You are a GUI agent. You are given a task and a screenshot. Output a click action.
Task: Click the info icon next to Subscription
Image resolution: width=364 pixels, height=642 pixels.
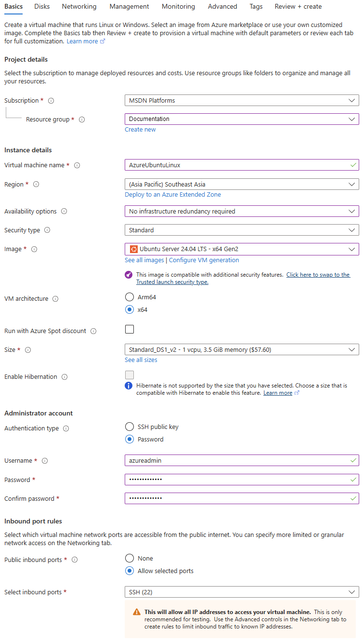click(51, 101)
